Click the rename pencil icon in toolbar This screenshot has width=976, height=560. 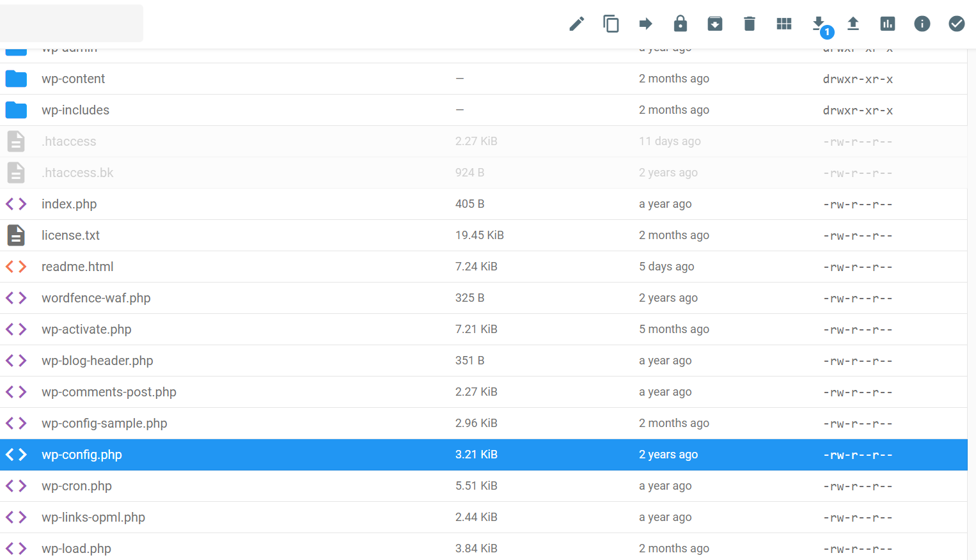pos(577,24)
